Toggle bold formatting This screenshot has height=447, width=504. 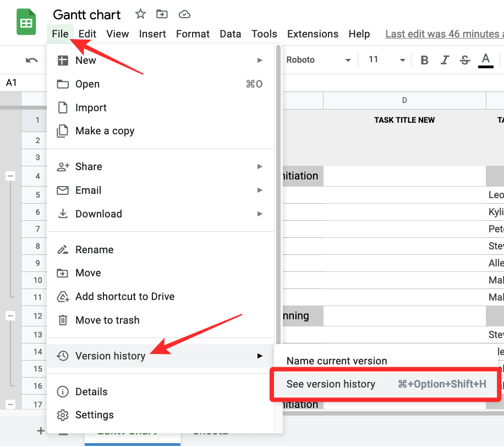tap(424, 60)
